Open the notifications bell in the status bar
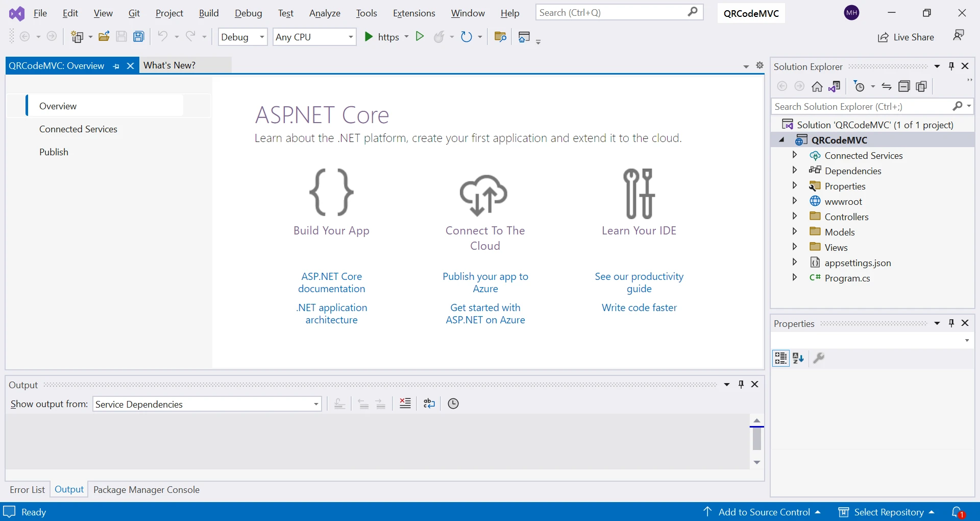This screenshot has width=980, height=521. [958, 512]
